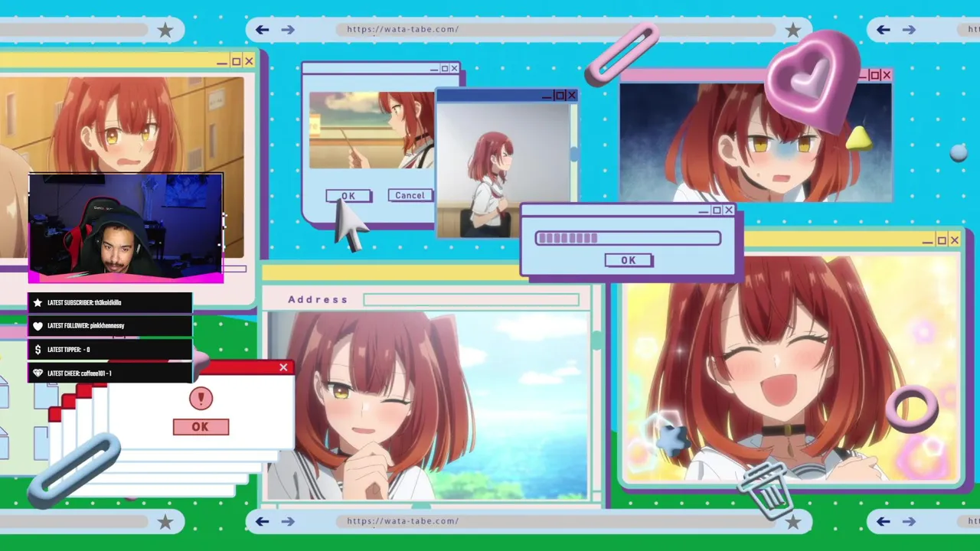Click the star icon beside Latest Subscriber
The width and height of the screenshot is (980, 551).
click(38, 303)
